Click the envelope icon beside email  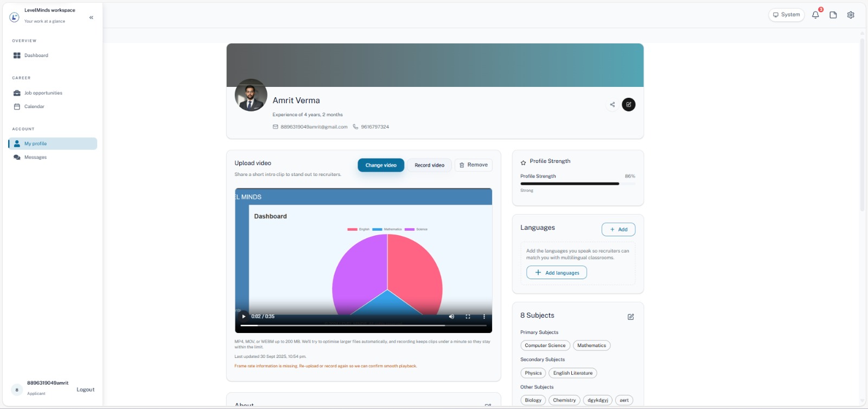[x=275, y=127]
